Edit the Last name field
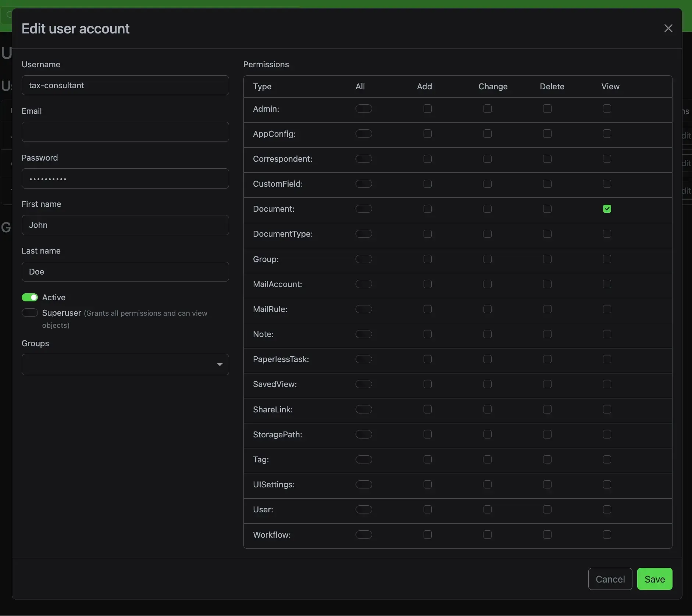The image size is (692, 616). coord(125,272)
